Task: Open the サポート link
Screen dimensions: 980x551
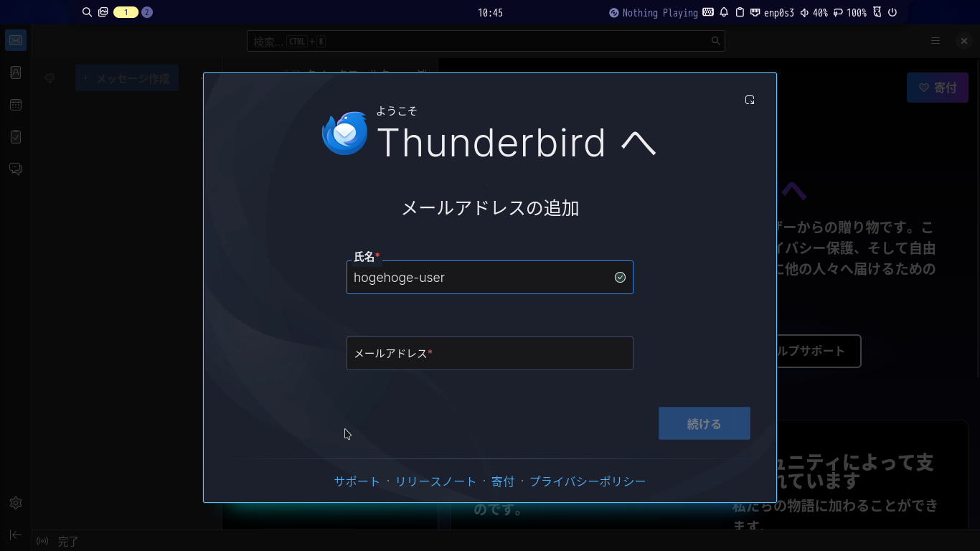Action: pyautogui.click(x=357, y=481)
